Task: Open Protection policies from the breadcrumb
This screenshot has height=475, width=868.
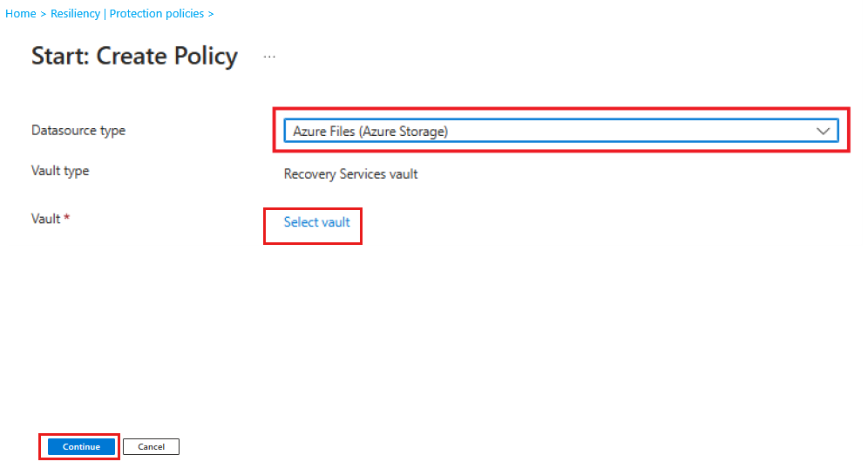Action: pyautogui.click(x=157, y=14)
